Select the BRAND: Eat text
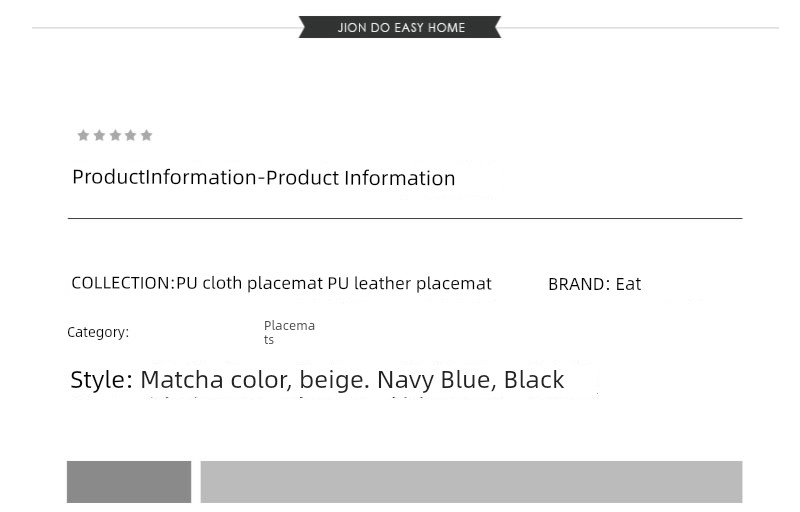The width and height of the screenshot is (800, 512). [x=594, y=284]
